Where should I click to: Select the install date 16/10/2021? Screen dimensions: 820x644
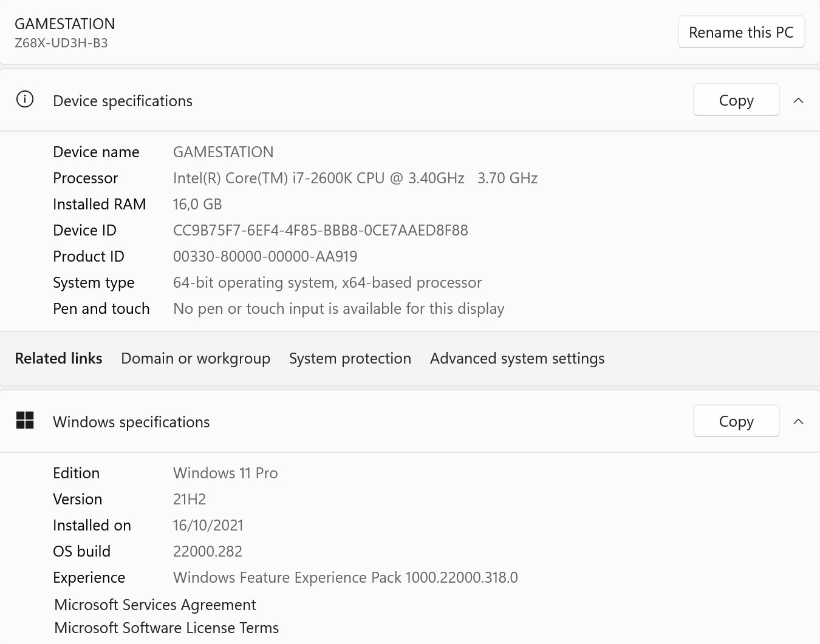tap(208, 526)
